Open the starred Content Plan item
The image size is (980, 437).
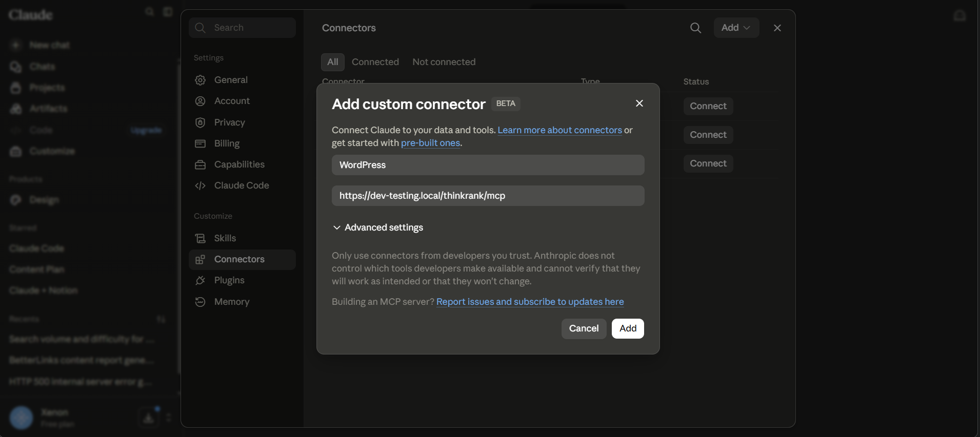37,269
